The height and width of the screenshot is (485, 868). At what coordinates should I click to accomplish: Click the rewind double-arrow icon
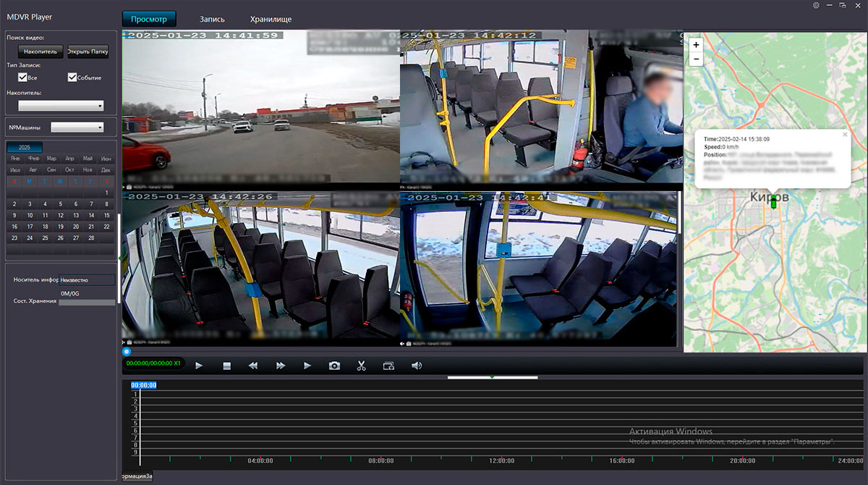(252, 366)
